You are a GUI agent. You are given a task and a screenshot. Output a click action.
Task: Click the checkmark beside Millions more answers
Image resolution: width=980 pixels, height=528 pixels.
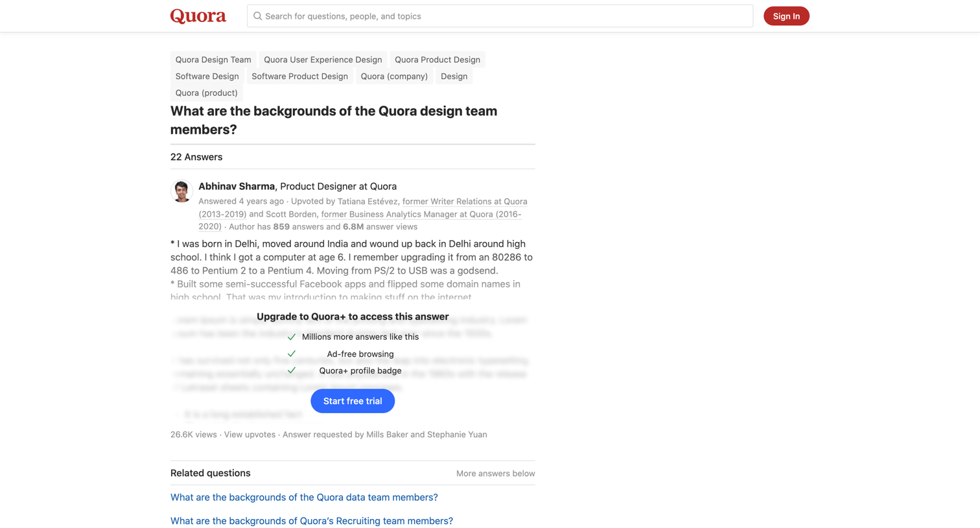tap(292, 337)
